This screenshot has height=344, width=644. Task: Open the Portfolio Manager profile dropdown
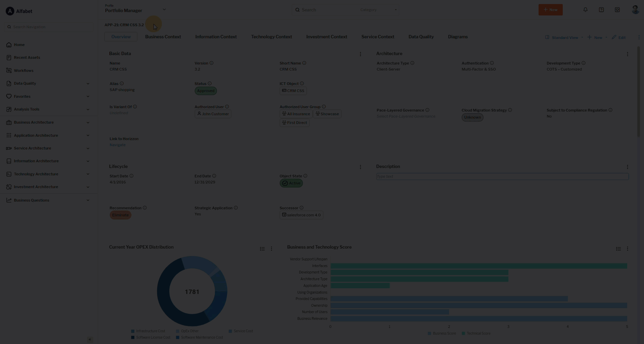click(164, 10)
